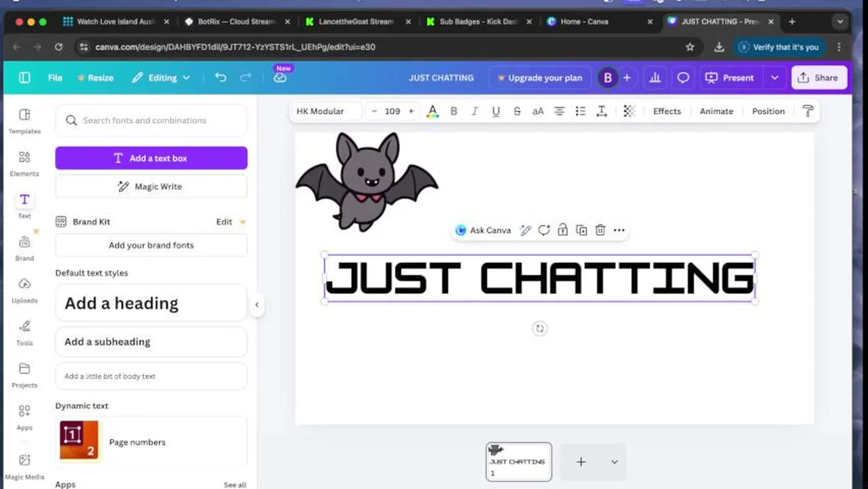Select the Page numbers dynamic text
The image size is (868, 489).
point(151,441)
